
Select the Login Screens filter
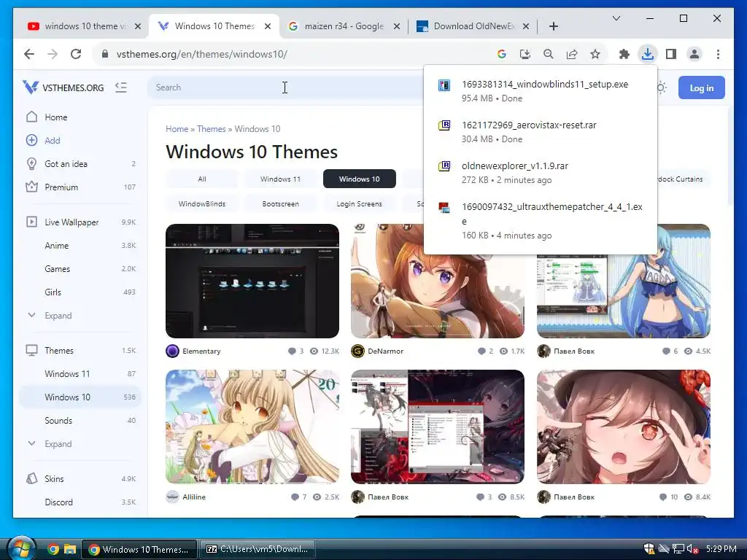point(359,204)
